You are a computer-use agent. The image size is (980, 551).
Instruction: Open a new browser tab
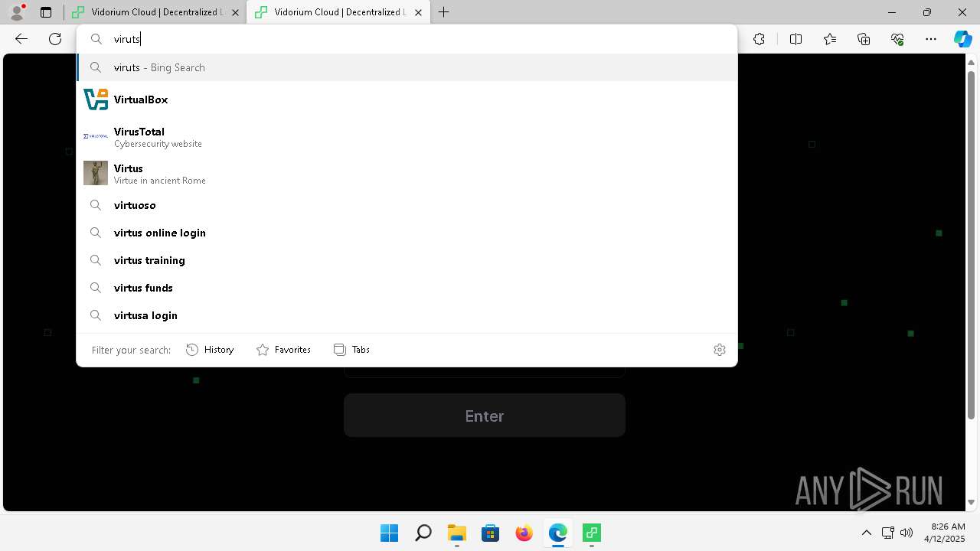tap(444, 12)
